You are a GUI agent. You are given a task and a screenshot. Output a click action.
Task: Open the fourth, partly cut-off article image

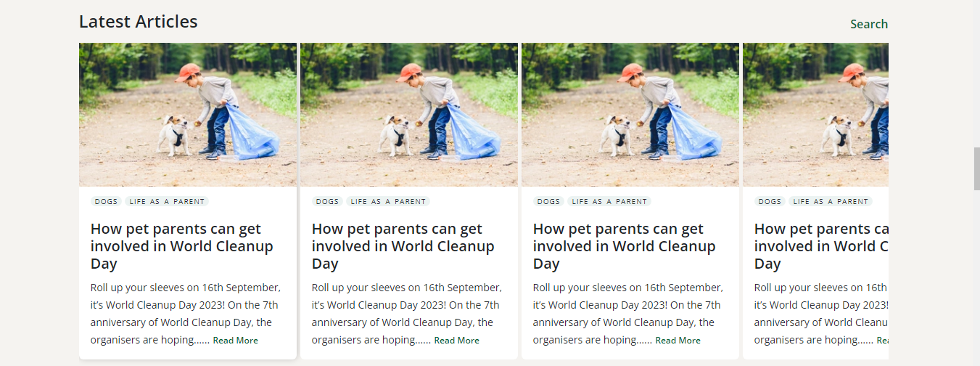tap(815, 115)
